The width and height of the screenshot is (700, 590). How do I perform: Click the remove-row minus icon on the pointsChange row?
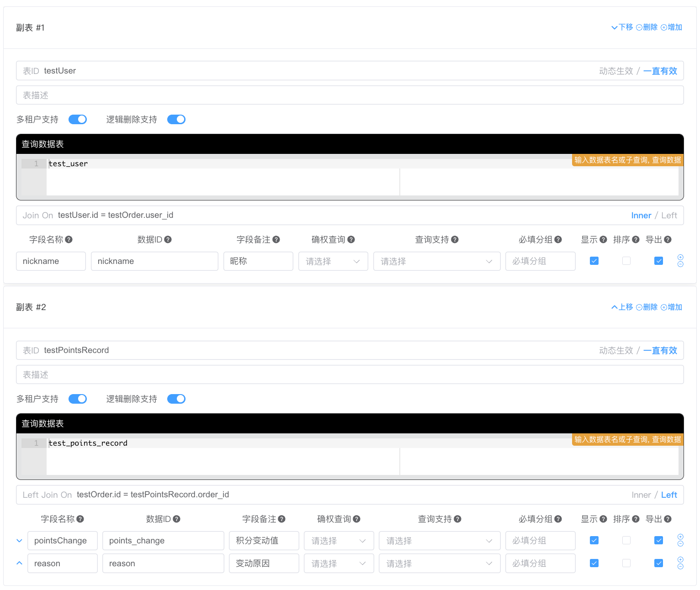(680, 544)
